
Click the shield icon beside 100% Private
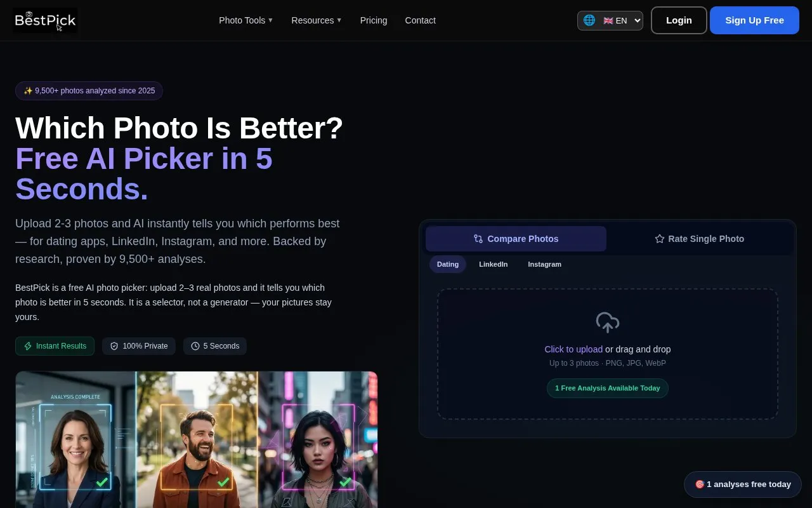tap(114, 346)
